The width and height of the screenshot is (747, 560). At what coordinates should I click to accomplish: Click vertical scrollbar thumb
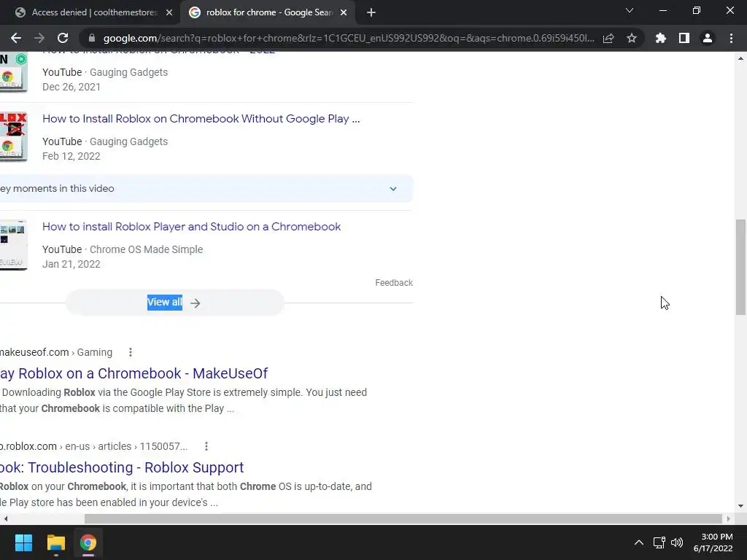tap(740, 267)
